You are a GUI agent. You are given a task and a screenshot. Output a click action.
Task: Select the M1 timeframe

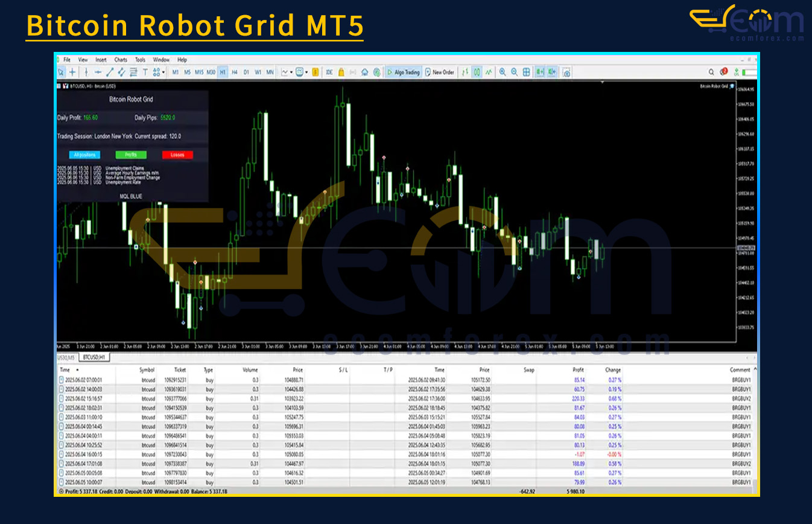(x=176, y=72)
